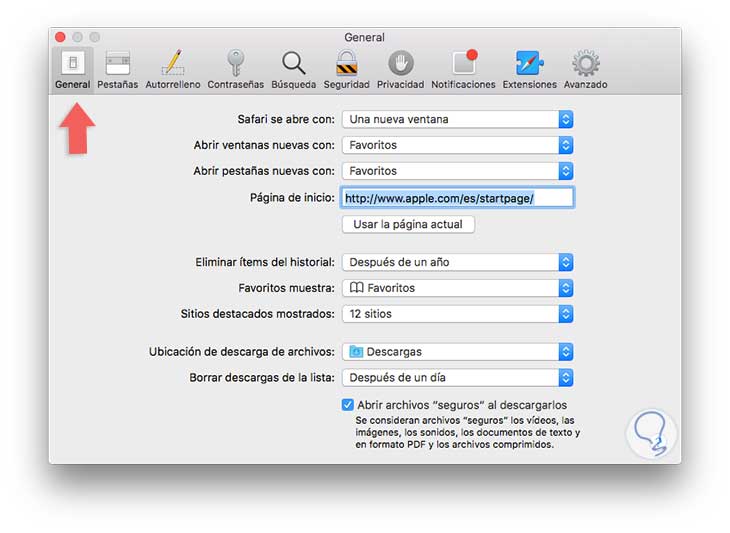Open the Favoritos muestra dropdown
This screenshot has width=730, height=533.
point(458,288)
